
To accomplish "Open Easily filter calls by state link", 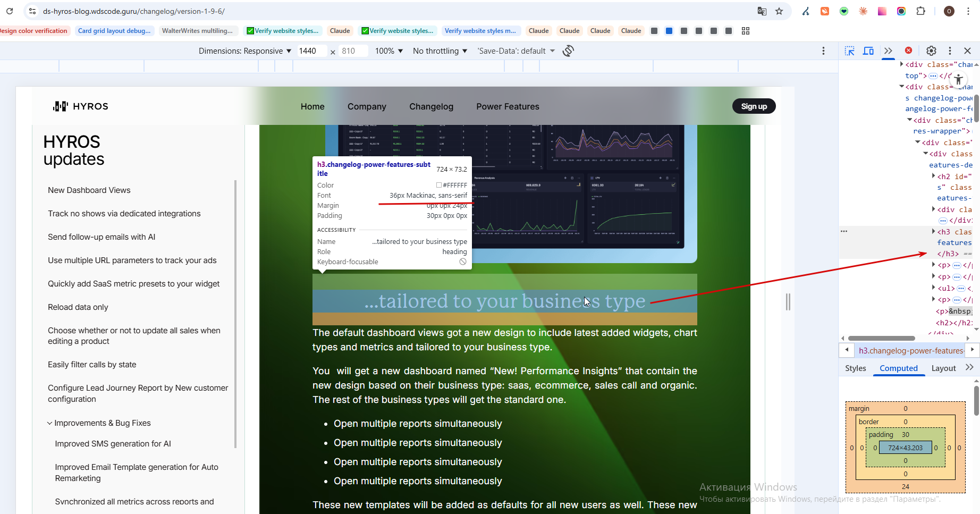I will [92, 365].
